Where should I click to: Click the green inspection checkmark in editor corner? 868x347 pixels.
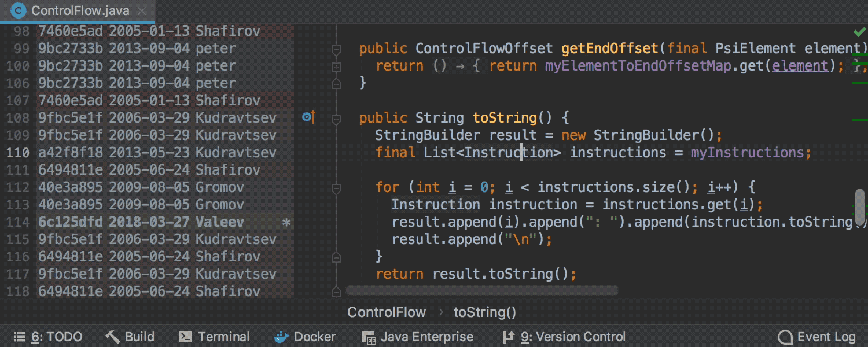(859, 31)
